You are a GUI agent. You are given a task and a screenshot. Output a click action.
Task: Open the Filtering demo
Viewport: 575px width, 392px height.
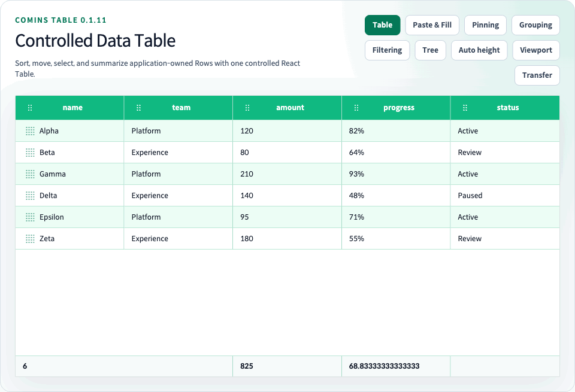click(388, 50)
